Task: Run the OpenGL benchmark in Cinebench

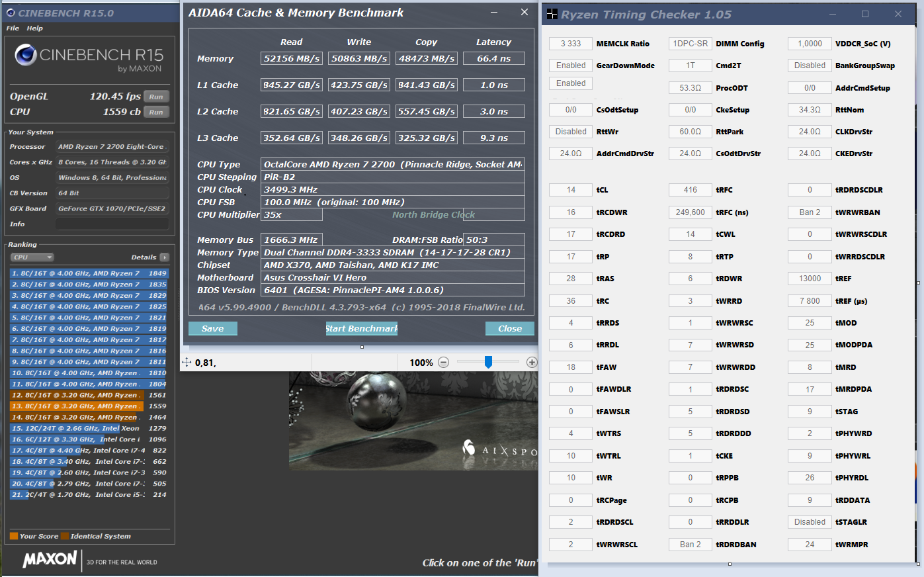Action: pyautogui.click(x=156, y=97)
